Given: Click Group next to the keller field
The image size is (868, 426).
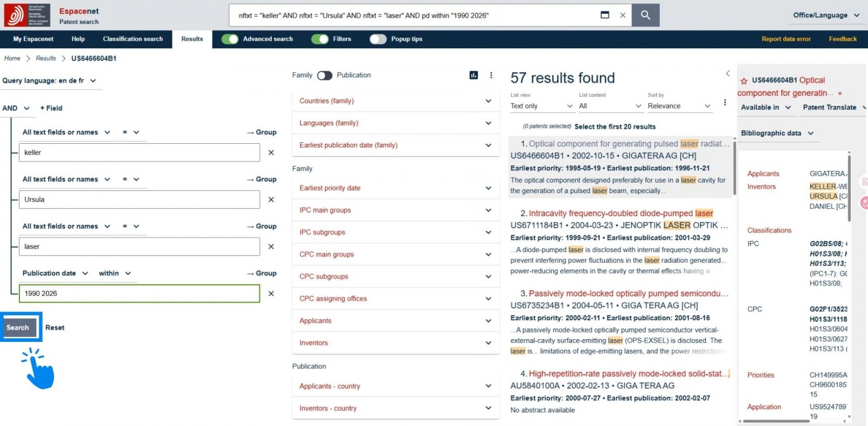Looking at the screenshot, I should [262, 132].
